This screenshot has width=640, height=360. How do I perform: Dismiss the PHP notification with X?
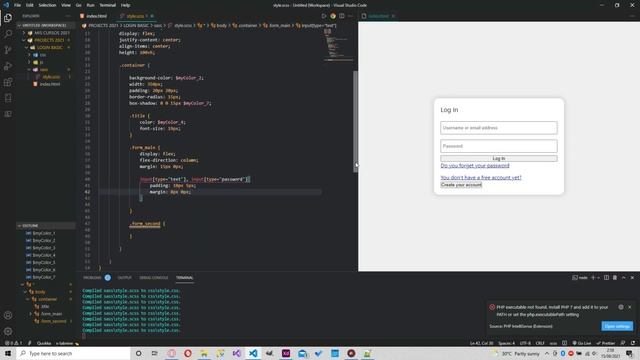(x=630, y=307)
